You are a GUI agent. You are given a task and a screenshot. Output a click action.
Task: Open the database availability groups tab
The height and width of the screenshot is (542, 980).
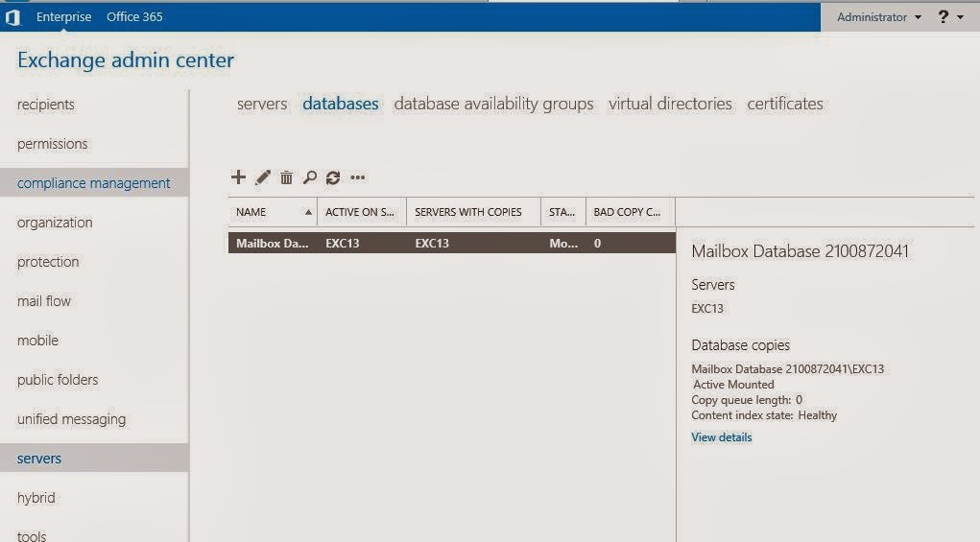(493, 104)
